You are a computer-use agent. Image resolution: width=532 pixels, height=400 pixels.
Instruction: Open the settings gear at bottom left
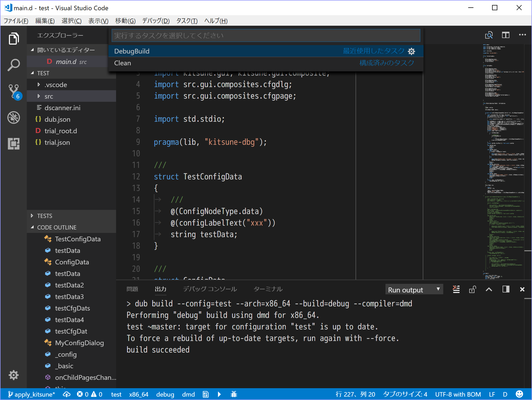pos(14,375)
